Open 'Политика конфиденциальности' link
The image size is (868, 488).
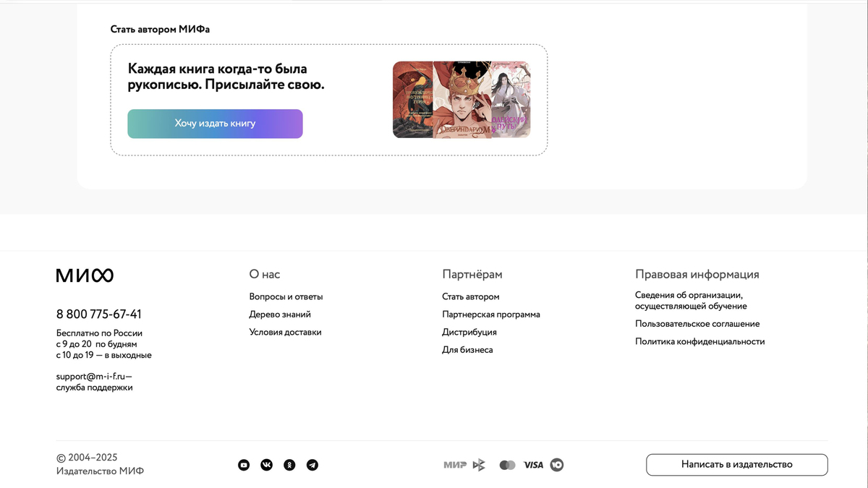699,341
